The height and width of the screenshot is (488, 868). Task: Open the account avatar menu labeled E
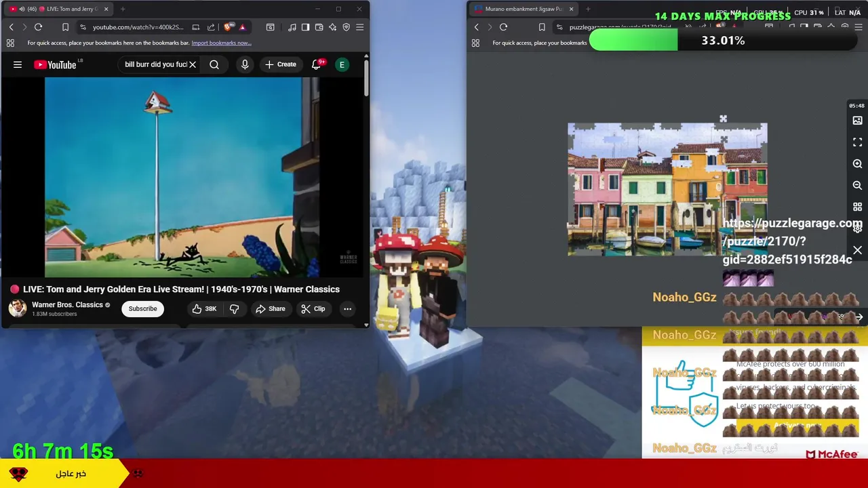click(342, 64)
